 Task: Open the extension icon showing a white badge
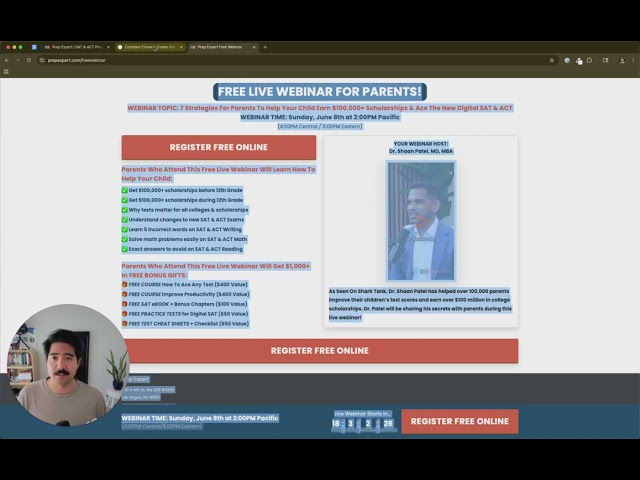tap(579, 61)
